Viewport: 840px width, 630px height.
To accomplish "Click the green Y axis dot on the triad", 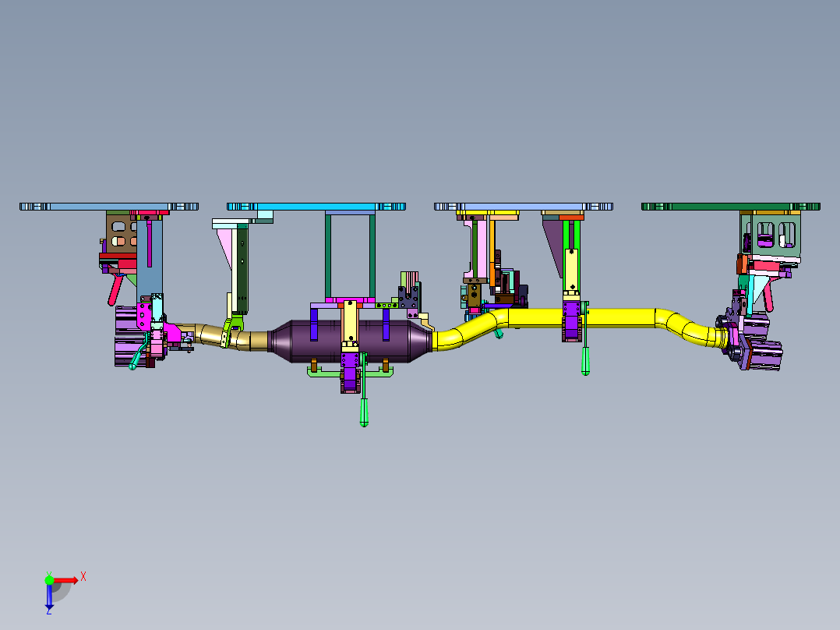I will 49,580.
